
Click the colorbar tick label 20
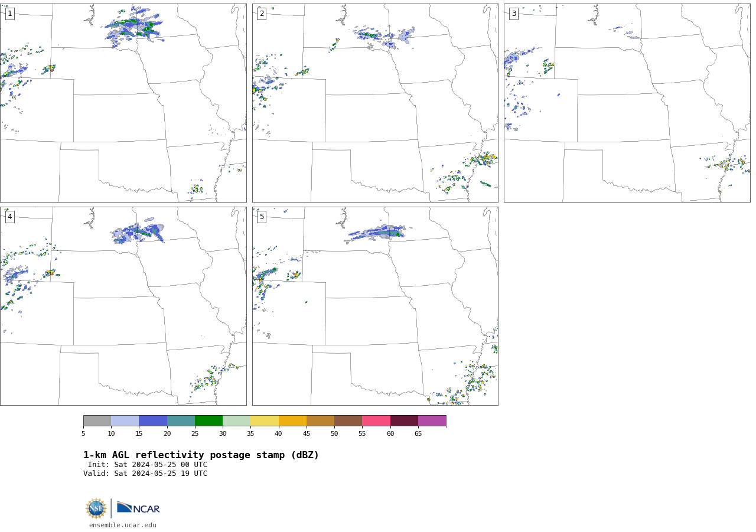click(x=167, y=434)
